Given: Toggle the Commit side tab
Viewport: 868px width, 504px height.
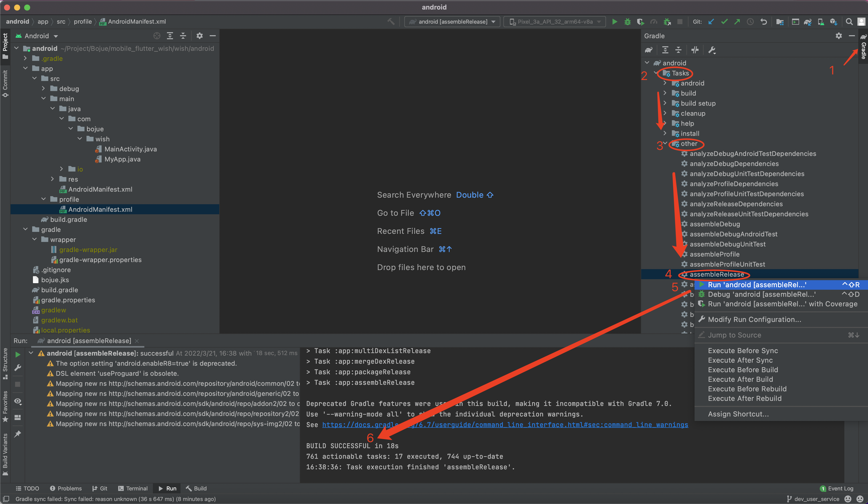Looking at the screenshot, I should tap(5, 84).
